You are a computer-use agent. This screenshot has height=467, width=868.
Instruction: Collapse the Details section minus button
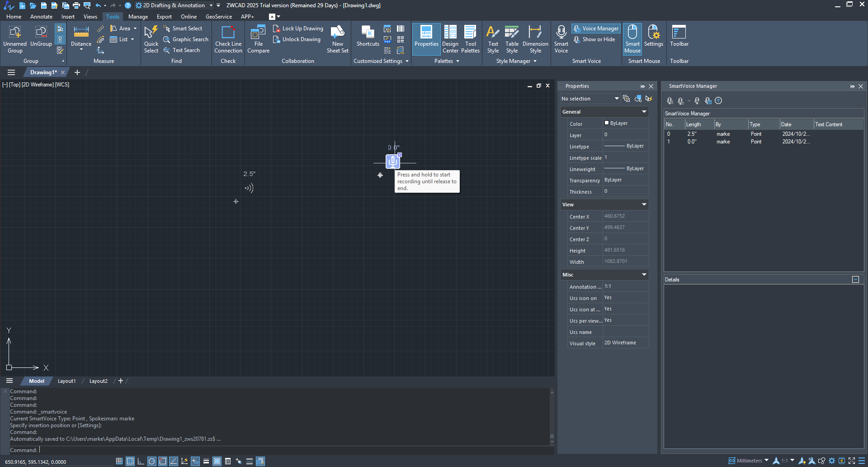(x=855, y=280)
